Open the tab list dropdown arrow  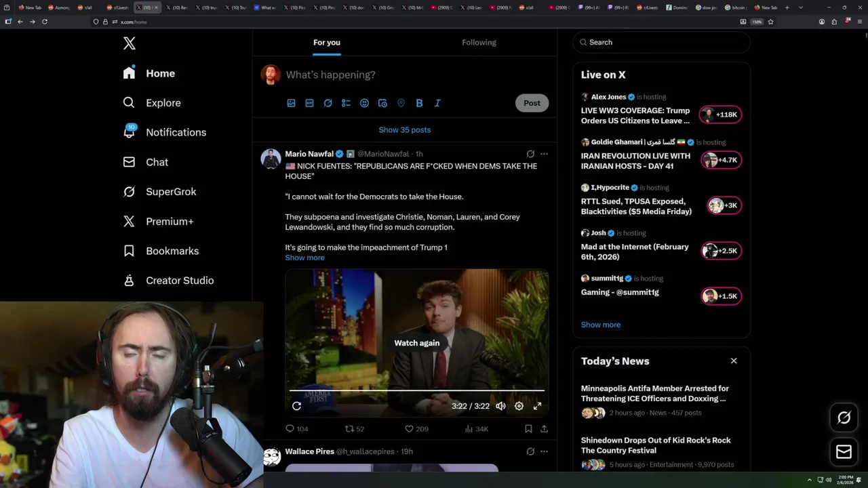pyautogui.click(x=801, y=7)
